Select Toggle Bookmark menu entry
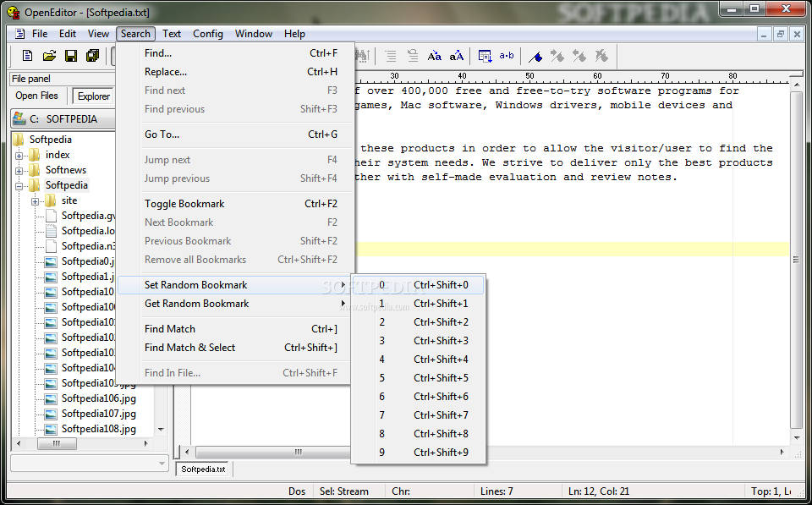The height and width of the screenshot is (505, 812). pyautogui.click(x=236, y=204)
